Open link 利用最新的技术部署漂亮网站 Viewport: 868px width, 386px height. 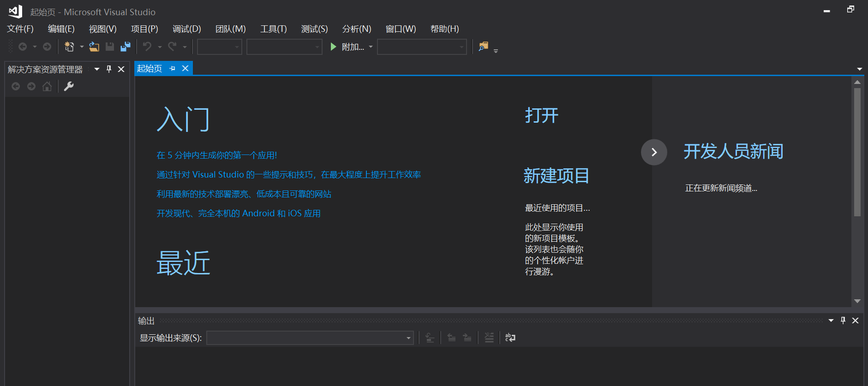pyautogui.click(x=244, y=194)
